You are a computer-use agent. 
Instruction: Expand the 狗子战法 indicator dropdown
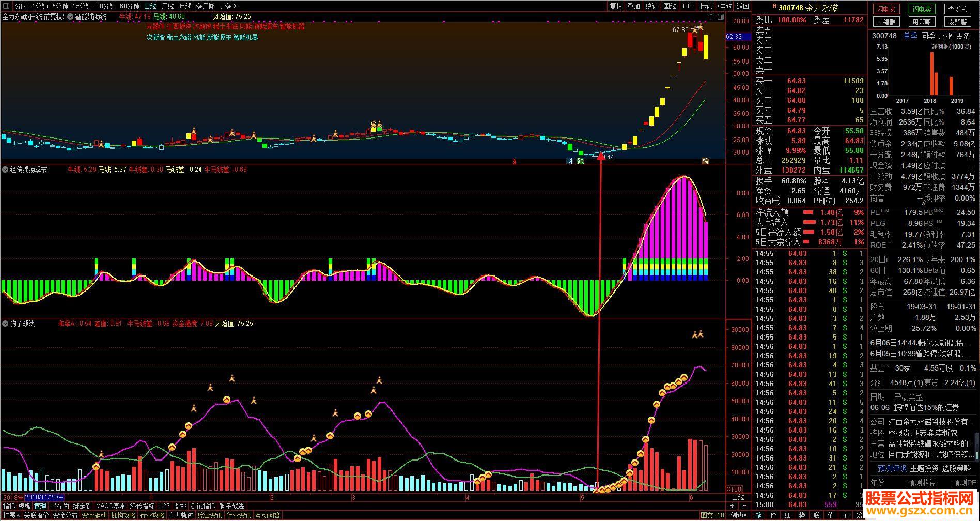(x=6, y=324)
